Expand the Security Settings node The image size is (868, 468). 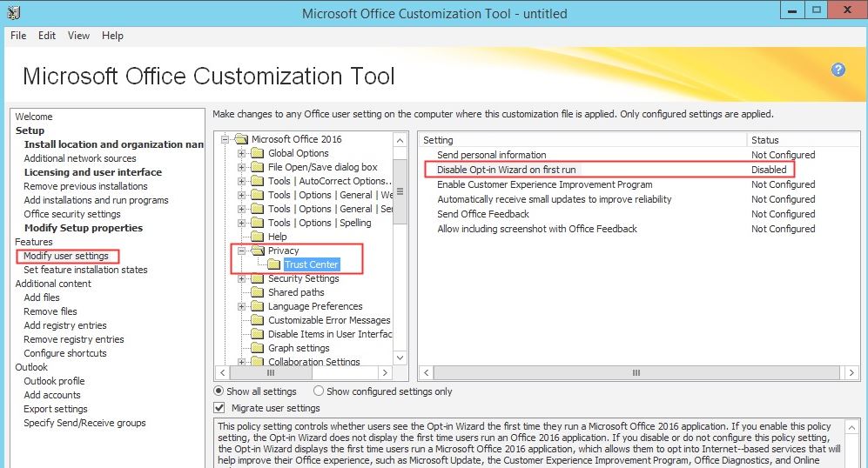pos(241,279)
